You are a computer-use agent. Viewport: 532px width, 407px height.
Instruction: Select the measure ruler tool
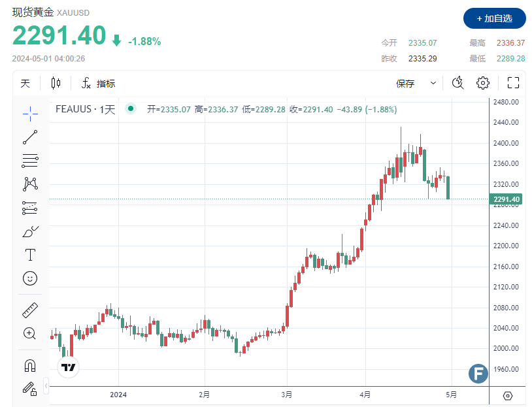(x=29, y=310)
